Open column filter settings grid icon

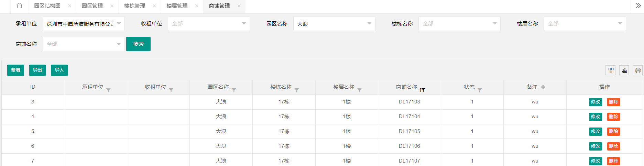coord(611,70)
